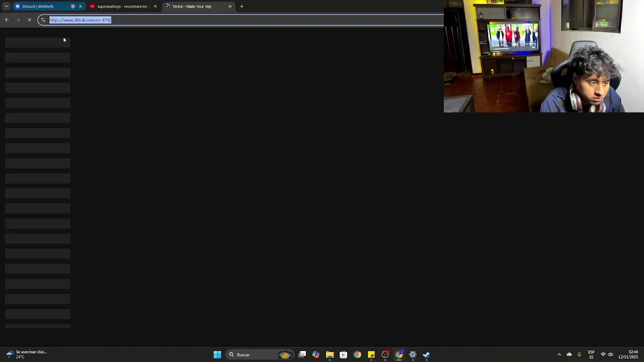Viewport: 644px width, 362px height.
Task: Select the TikTok - Make Your Day tab
Action: [x=199, y=7]
